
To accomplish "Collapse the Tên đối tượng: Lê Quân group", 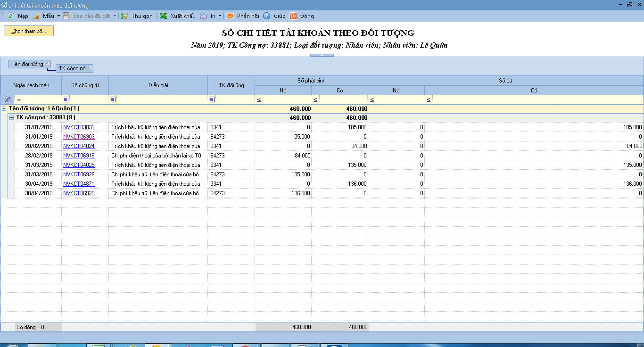I will click(x=4, y=108).
